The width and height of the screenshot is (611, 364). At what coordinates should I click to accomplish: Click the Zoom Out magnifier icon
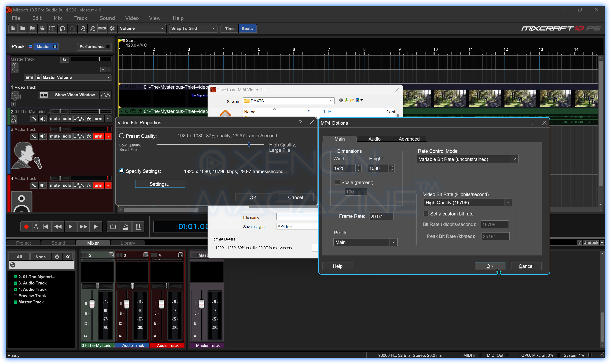92,29
